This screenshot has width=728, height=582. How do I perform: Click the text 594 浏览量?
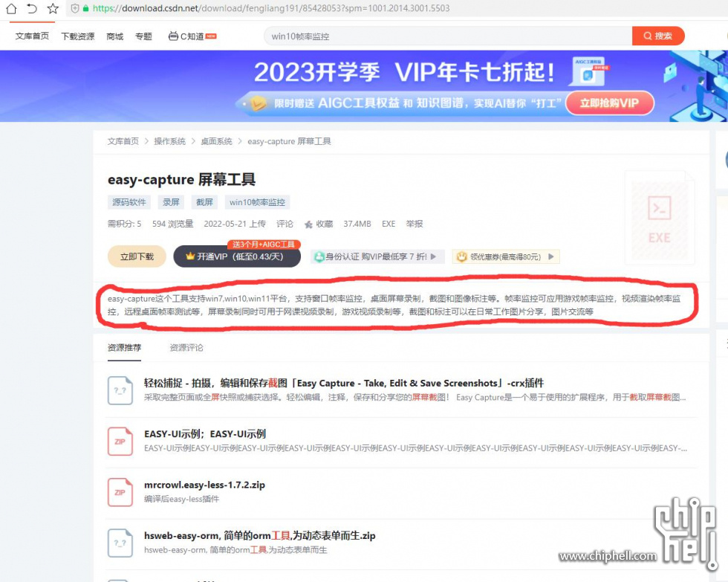[x=172, y=224]
